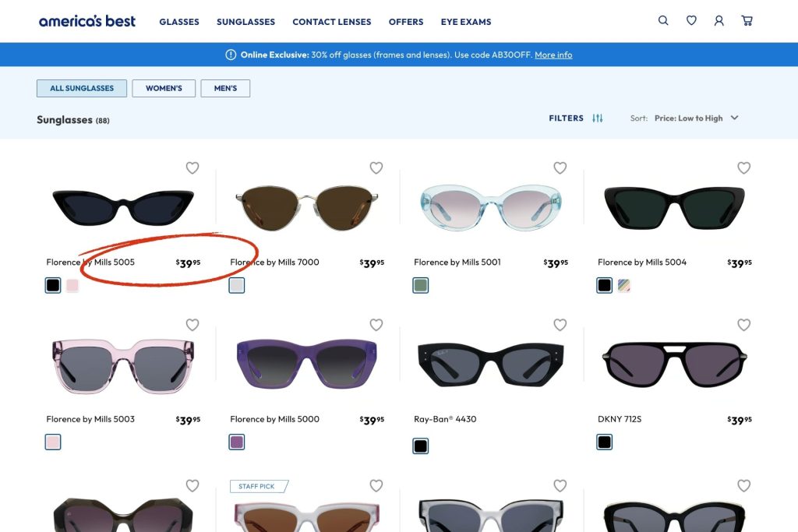Open the Offers menu
This screenshot has width=798, height=532.
406,22
